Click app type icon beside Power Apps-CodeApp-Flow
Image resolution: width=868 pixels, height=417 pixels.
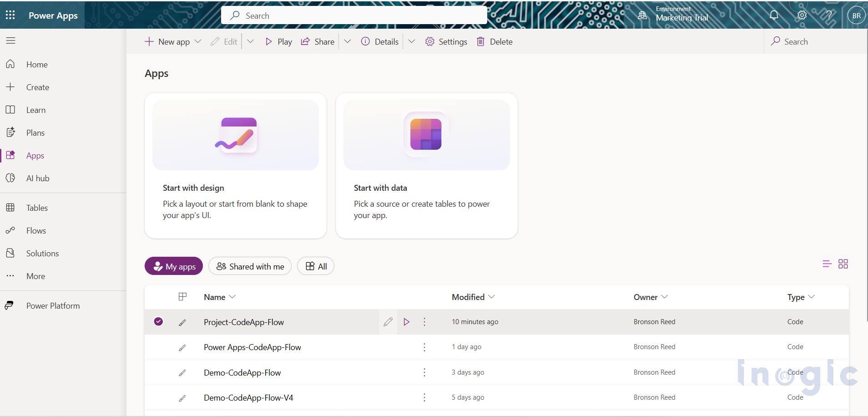[x=182, y=348]
